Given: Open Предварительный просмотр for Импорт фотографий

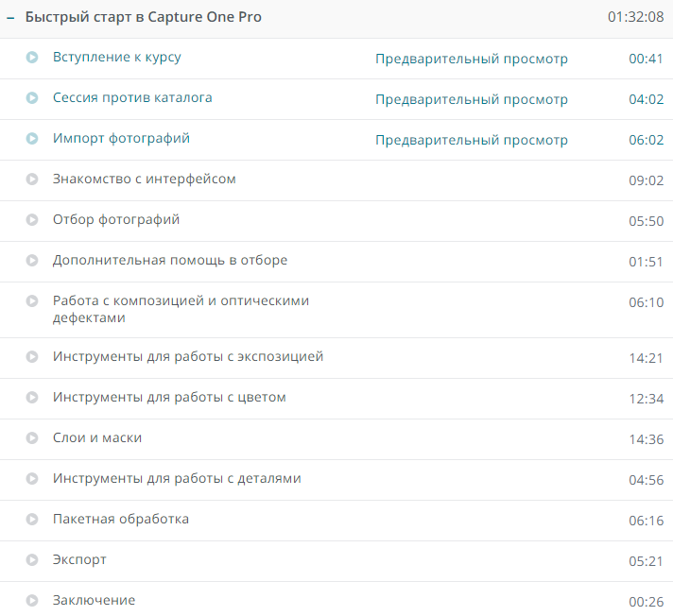Looking at the screenshot, I should (471, 141).
